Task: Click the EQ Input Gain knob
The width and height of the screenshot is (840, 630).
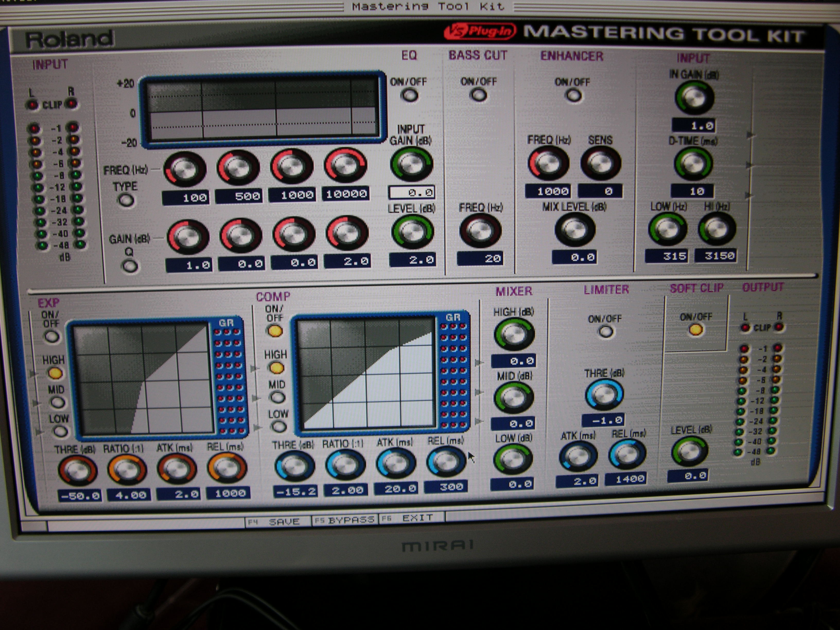Action: [x=411, y=164]
